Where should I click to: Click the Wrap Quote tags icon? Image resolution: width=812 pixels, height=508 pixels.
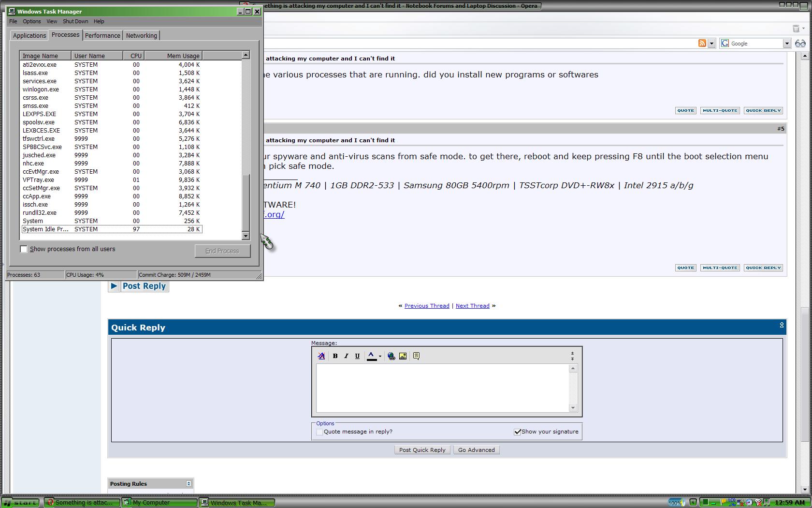[416, 356]
